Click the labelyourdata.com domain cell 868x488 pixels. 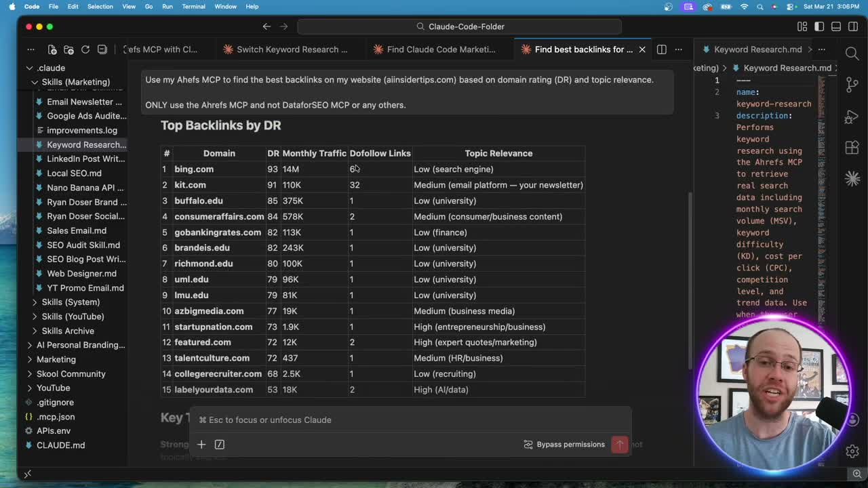coord(214,390)
